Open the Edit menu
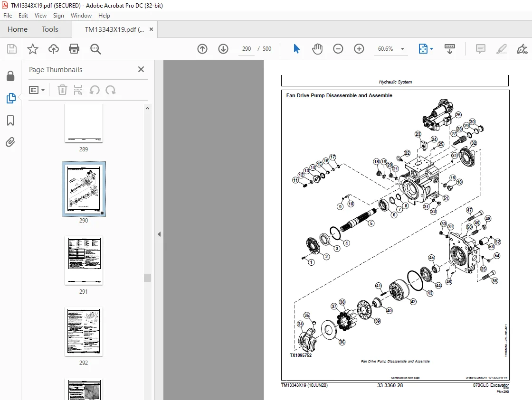The height and width of the screenshot is (400, 532). point(23,16)
